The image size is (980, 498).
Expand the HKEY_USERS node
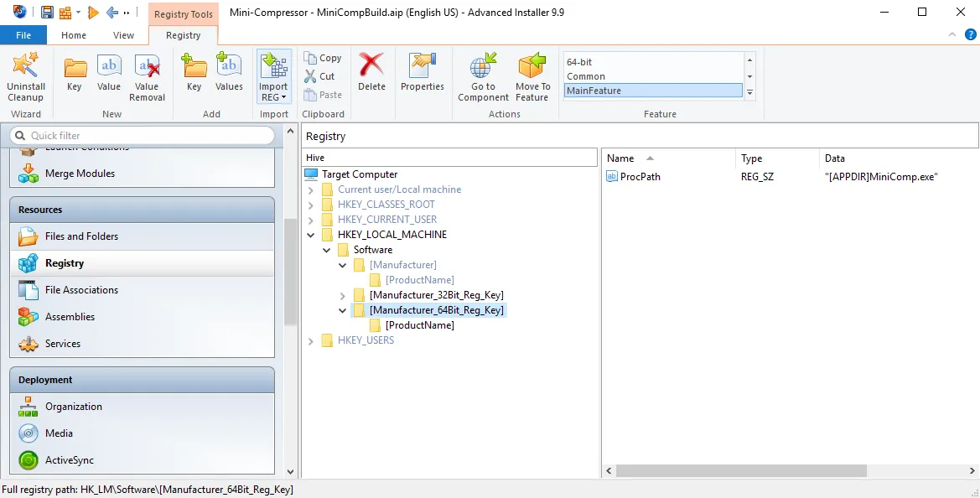311,340
